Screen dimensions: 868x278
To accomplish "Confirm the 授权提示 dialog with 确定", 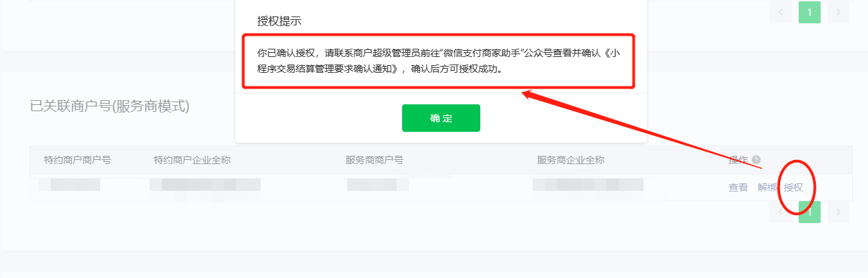I will 441,118.
